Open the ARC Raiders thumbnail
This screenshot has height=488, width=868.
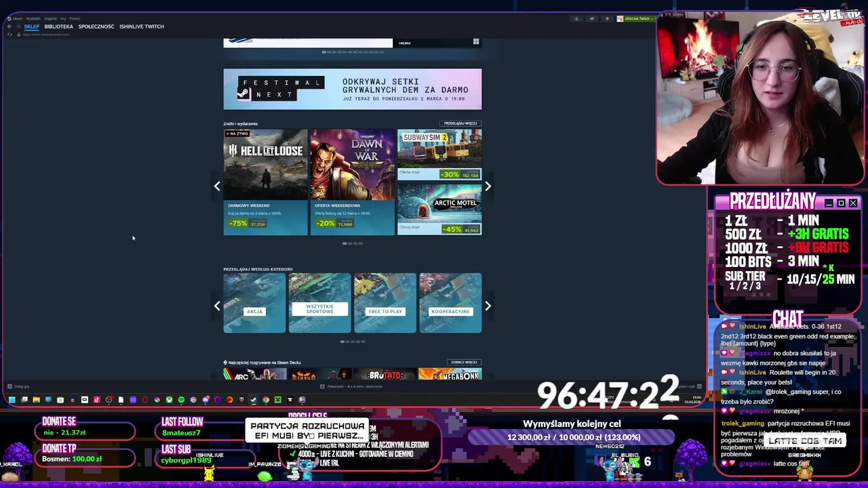click(254, 373)
